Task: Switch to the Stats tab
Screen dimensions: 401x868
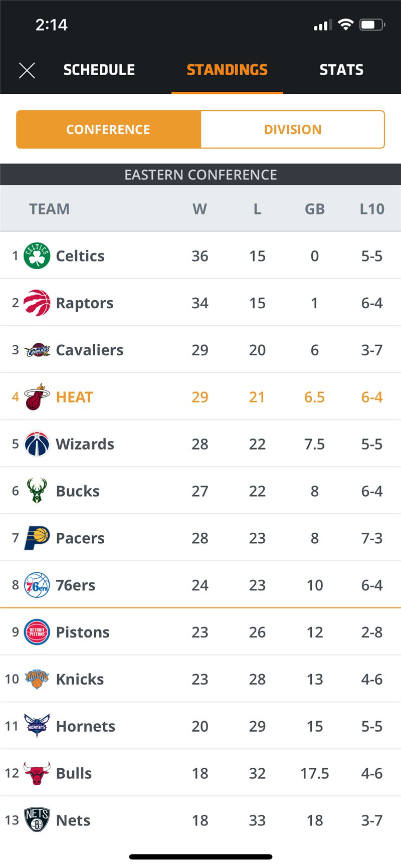Action: point(341,70)
